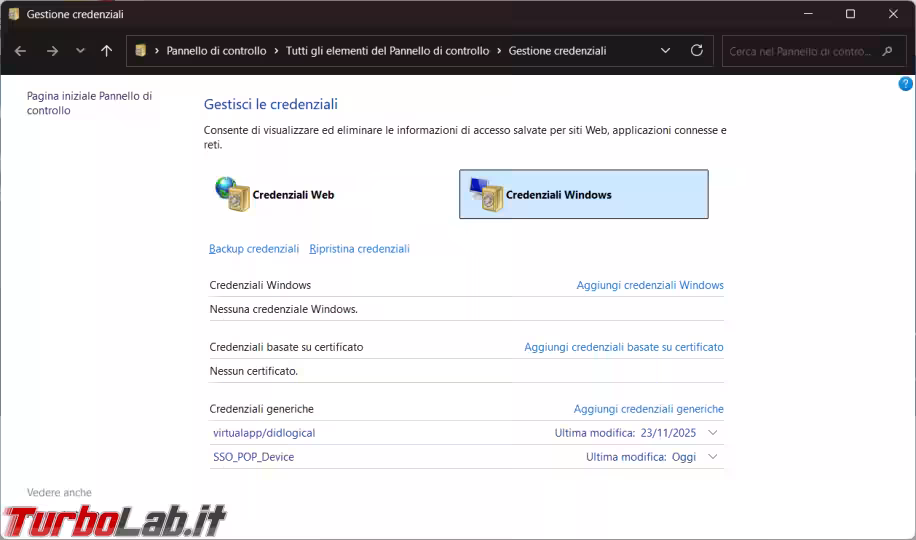Click the window title bar app icon

click(x=14, y=14)
